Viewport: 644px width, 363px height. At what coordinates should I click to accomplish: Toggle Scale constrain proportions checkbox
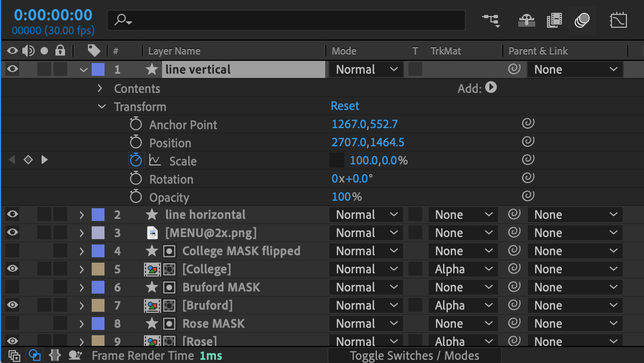pyautogui.click(x=337, y=160)
